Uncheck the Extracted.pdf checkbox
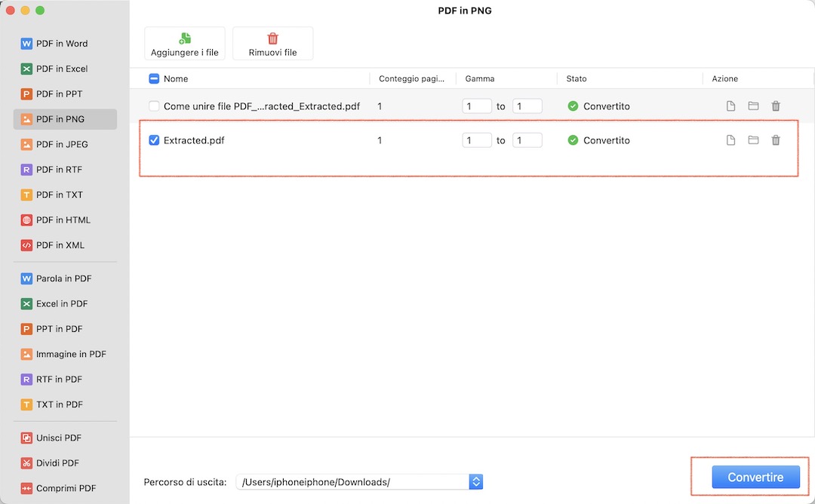This screenshot has width=815, height=504. pyautogui.click(x=154, y=140)
